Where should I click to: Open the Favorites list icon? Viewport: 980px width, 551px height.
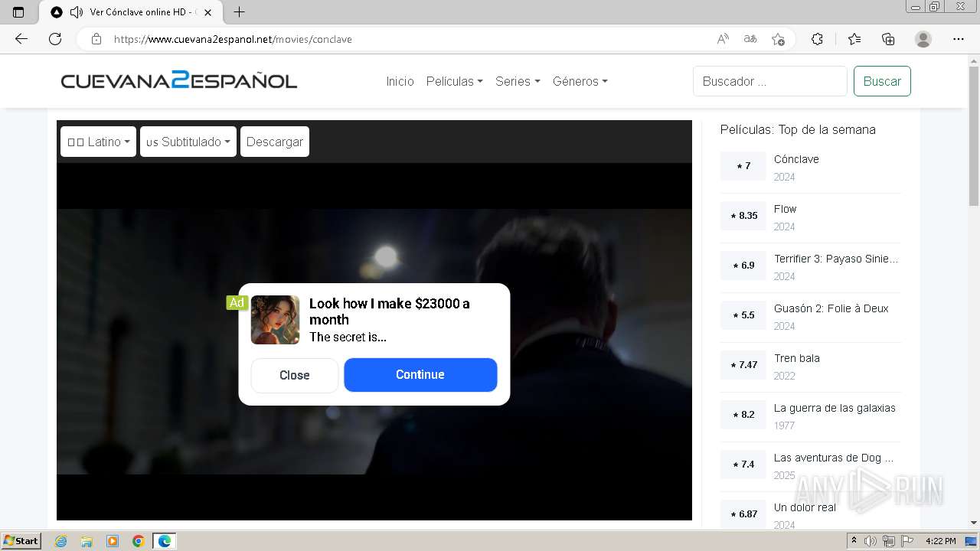pos(854,39)
